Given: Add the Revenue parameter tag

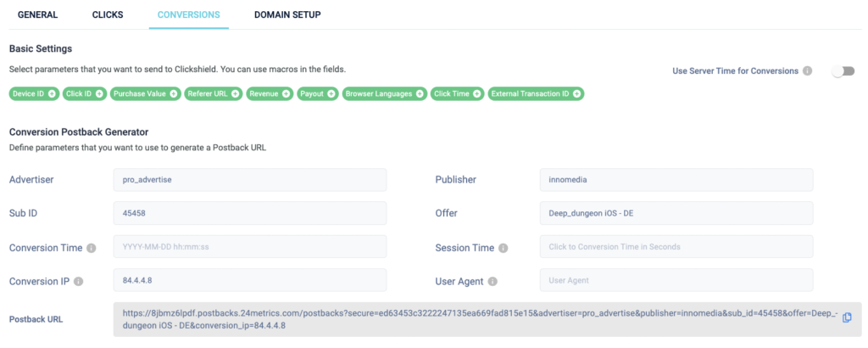Looking at the screenshot, I should point(270,93).
